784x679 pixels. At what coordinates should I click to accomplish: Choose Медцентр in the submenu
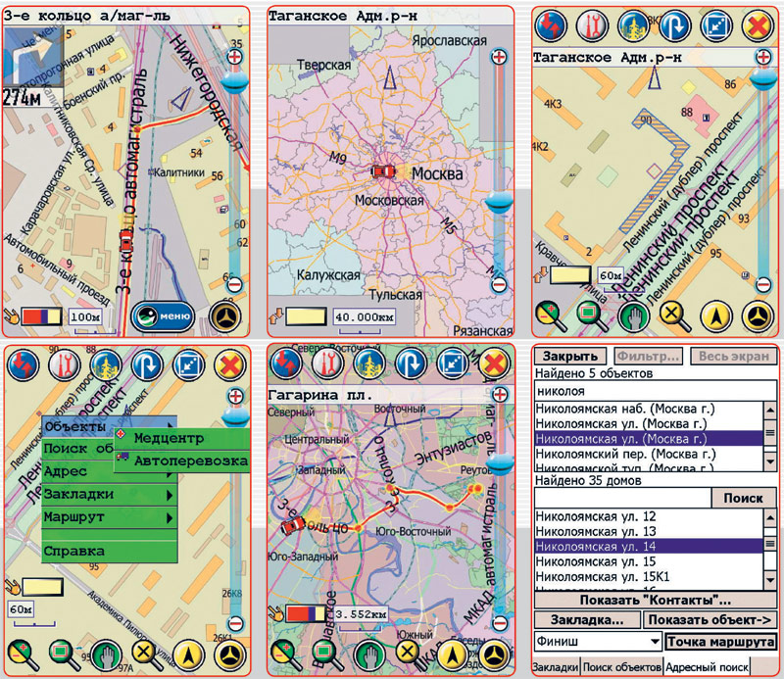point(182,438)
